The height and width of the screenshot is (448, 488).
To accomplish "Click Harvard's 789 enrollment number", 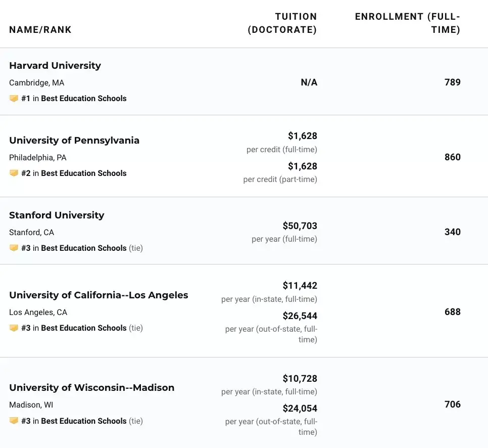I will [x=453, y=82].
